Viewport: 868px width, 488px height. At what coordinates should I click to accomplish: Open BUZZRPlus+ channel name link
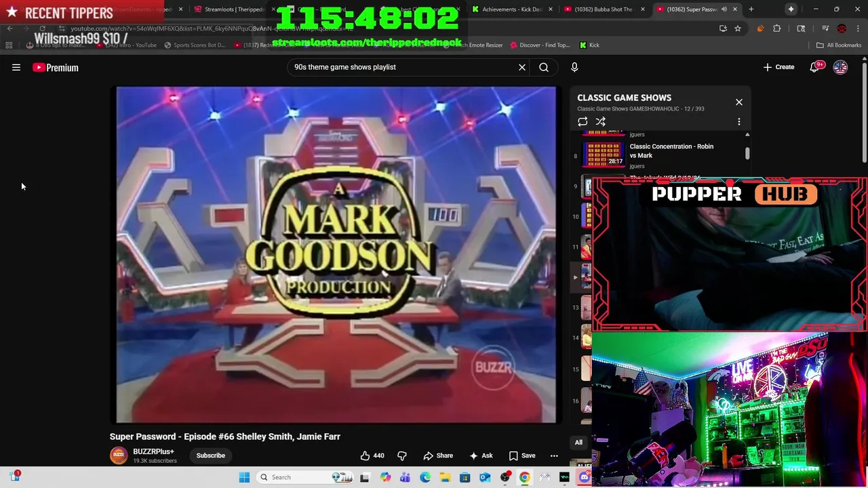coord(153,451)
